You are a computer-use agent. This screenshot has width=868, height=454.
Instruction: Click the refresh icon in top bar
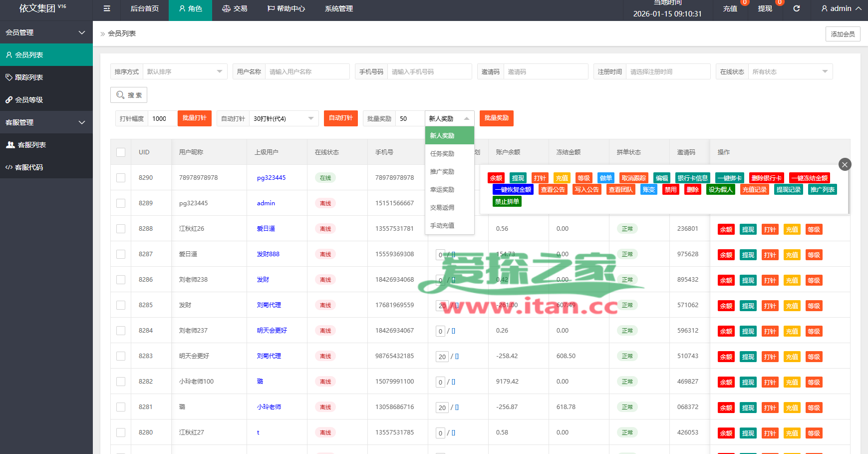[797, 8]
